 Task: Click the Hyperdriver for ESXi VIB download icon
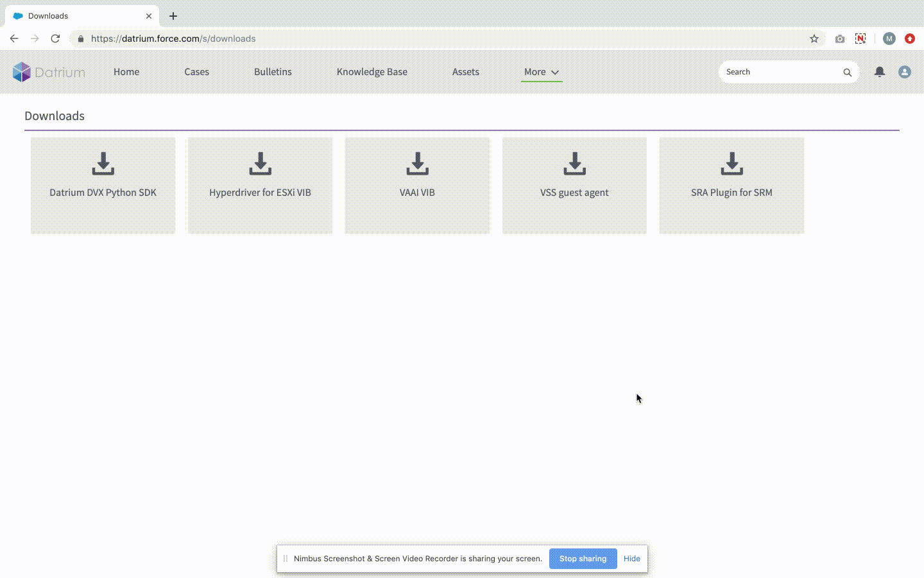(260, 164)
